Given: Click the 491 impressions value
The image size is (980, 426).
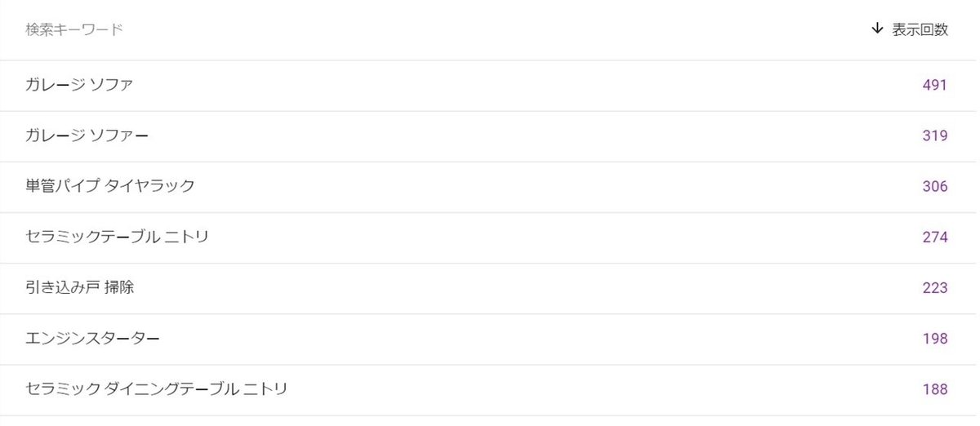Looking at the screenshot, I should pyautogui.click(x=935, y=85).
